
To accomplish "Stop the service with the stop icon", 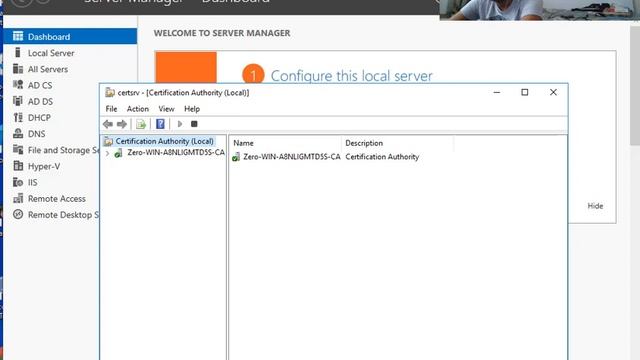I will pos(194,124).
